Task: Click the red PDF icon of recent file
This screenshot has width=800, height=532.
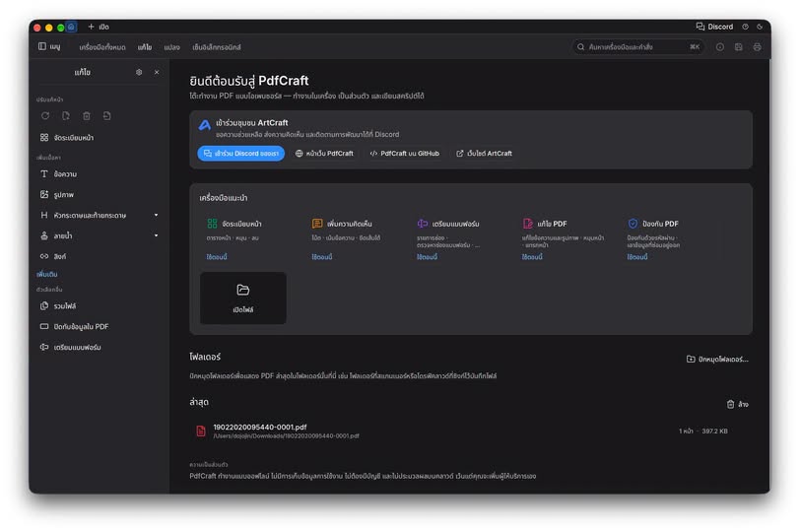Action: pos(201,431)
